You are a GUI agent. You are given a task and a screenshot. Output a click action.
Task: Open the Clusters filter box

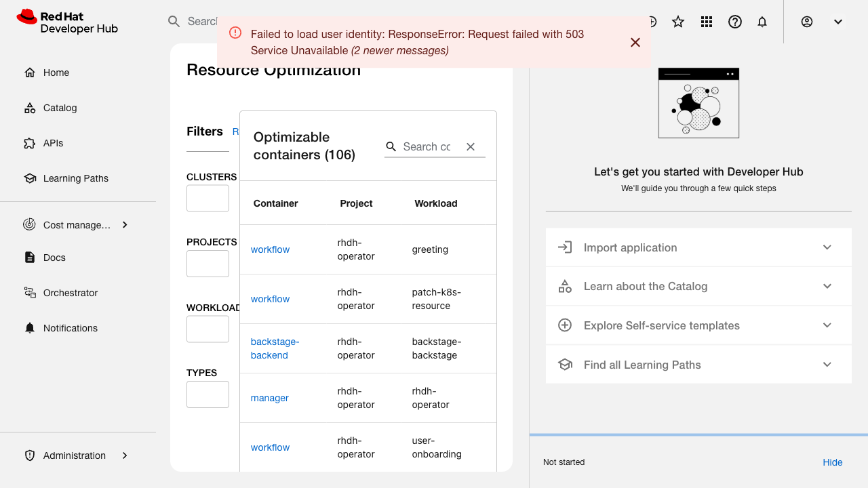click(x=208, y=199)
